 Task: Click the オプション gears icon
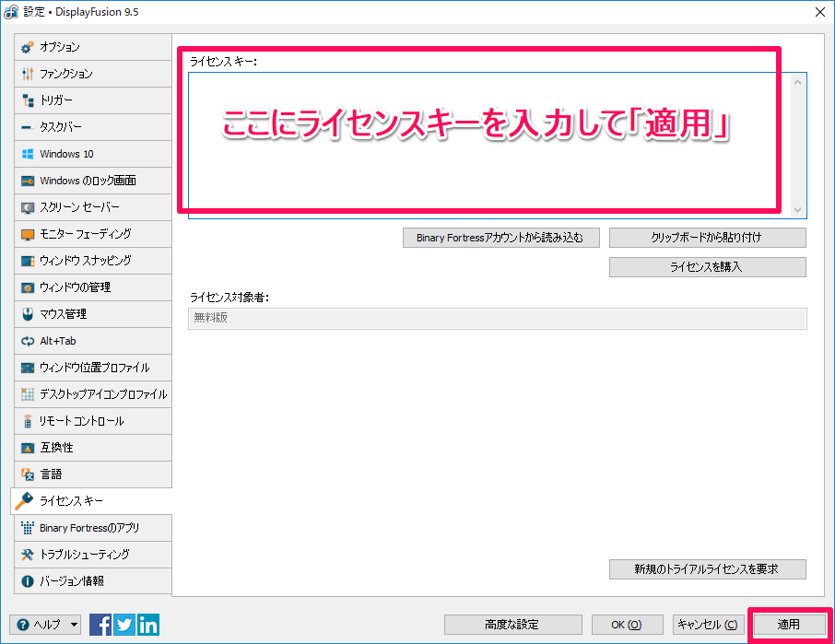point(28,47)
